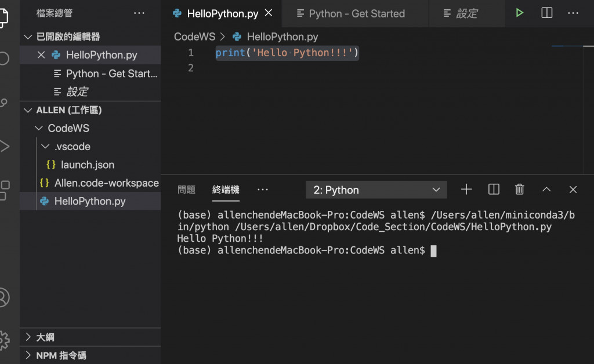The width and height of the screenshot is (594, 364).
Task: Open the terminal selector dropdown showing 2: Python
Action: click(376, 190)
